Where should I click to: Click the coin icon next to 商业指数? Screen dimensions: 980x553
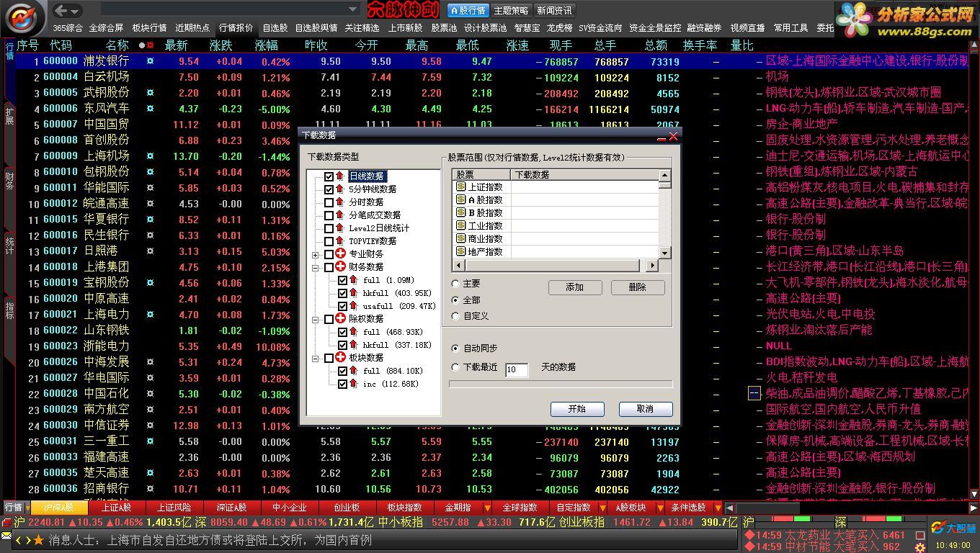pos(460,238)
